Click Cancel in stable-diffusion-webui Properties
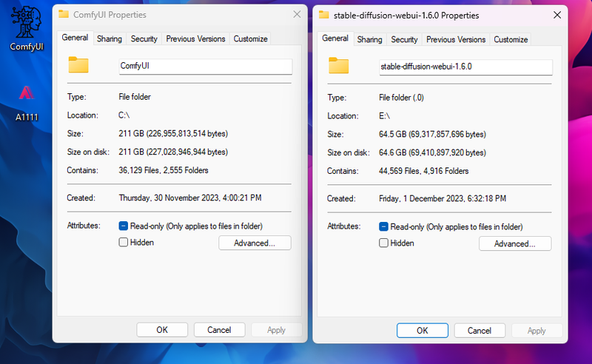Screen dimensions: 592x364 480,331
